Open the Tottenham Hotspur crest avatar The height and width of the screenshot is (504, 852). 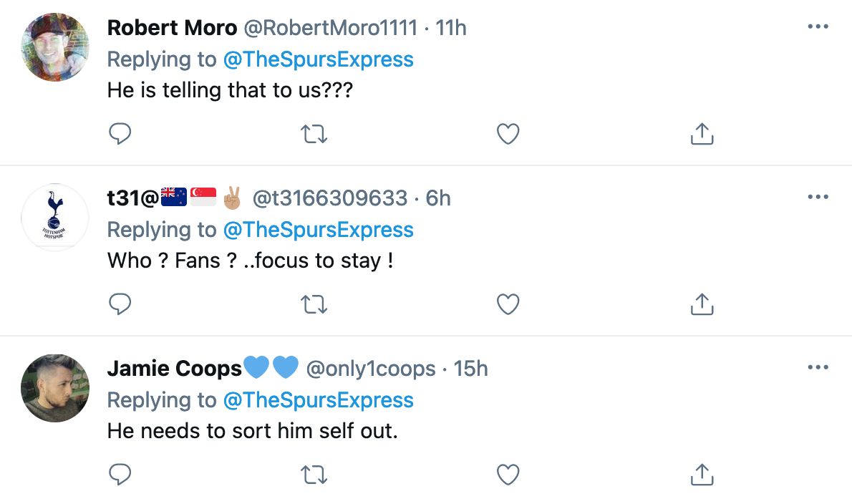tap(56, 217)
